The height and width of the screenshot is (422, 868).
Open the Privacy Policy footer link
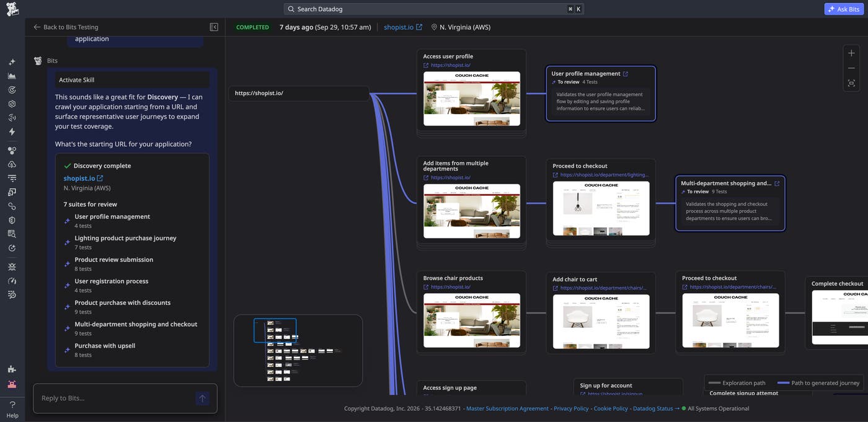[571, 409]
